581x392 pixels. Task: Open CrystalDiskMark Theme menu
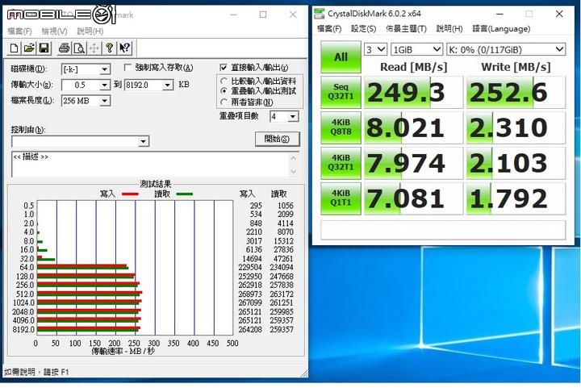[x=406, y=29]
